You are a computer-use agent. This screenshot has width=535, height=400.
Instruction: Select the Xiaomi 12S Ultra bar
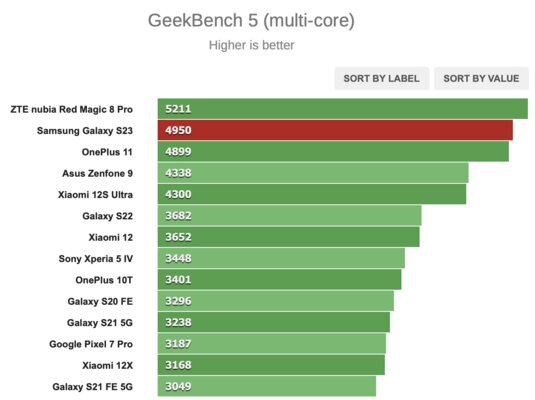[x=312, y=194]
